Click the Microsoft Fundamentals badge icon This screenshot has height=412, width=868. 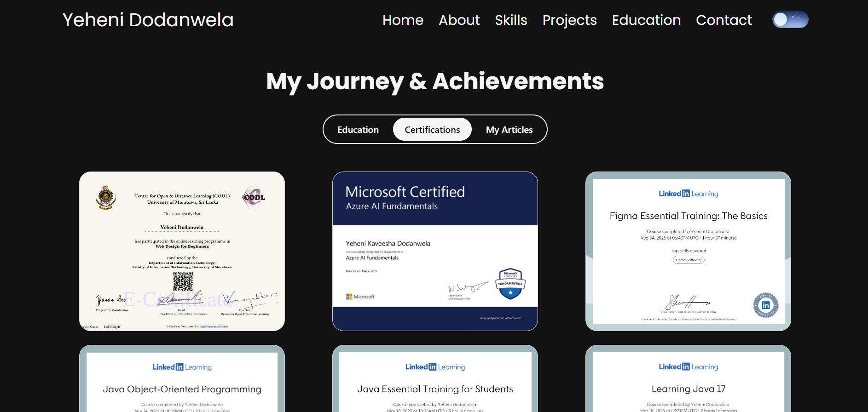click(510, 284)
